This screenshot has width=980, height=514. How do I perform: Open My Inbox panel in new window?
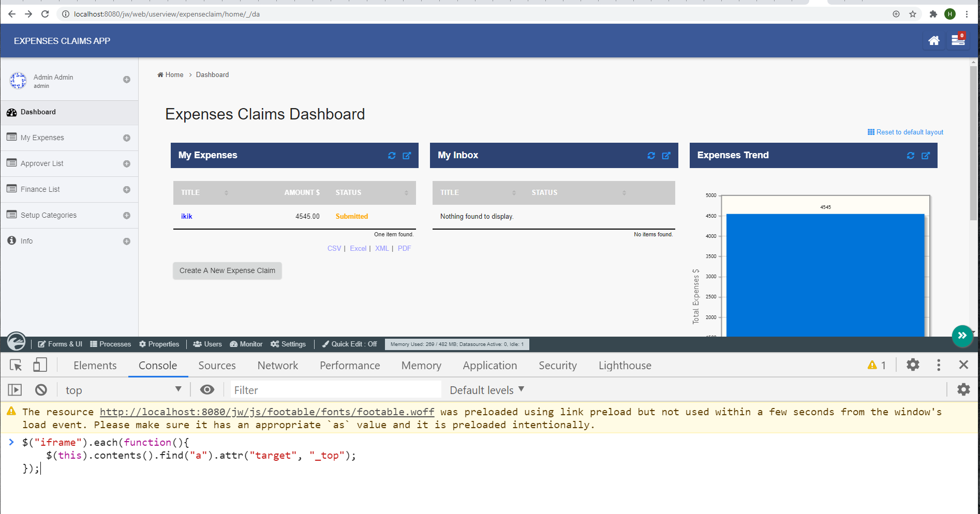coord(666,156)
